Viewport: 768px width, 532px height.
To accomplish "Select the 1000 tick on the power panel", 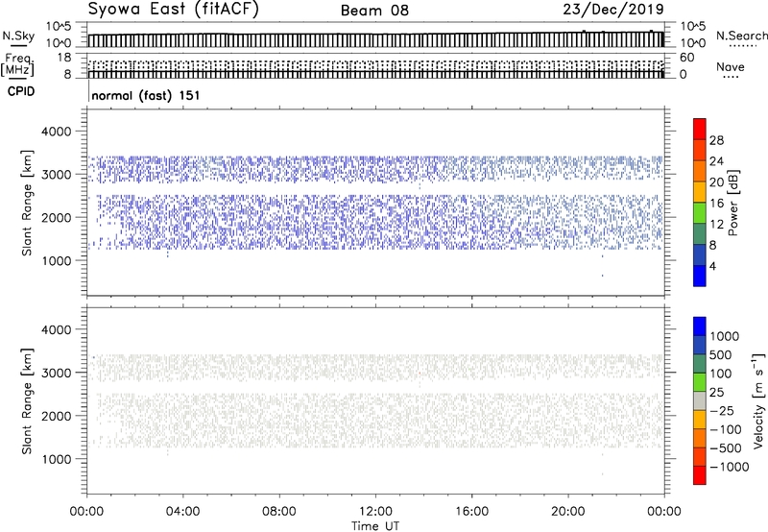I will click(x=57, y=260).
